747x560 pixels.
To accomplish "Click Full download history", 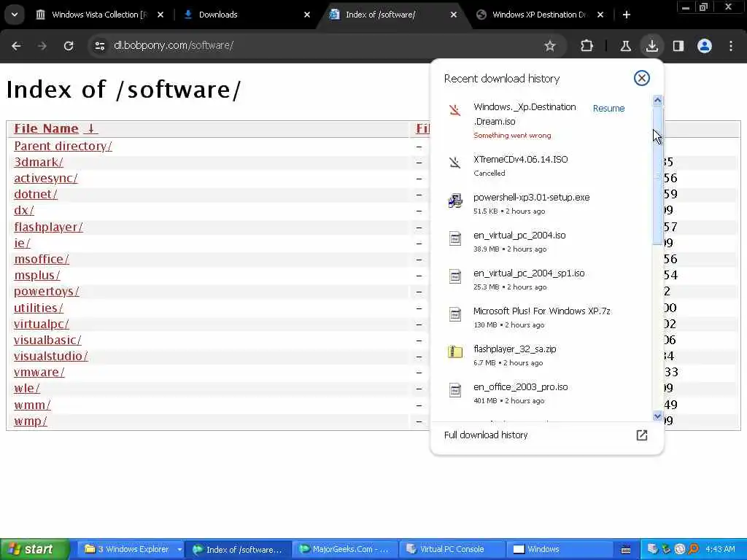I will coord(485,435).
